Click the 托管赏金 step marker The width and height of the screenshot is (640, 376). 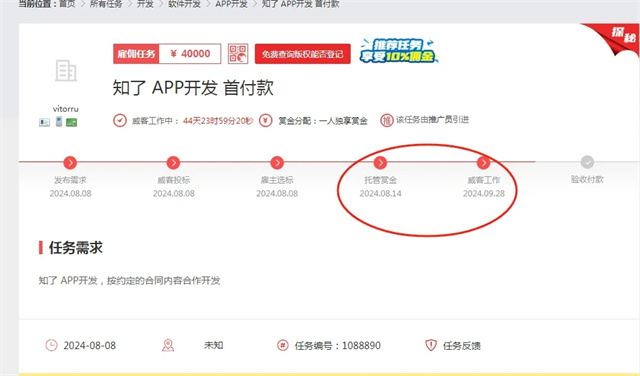click(380, 162)
